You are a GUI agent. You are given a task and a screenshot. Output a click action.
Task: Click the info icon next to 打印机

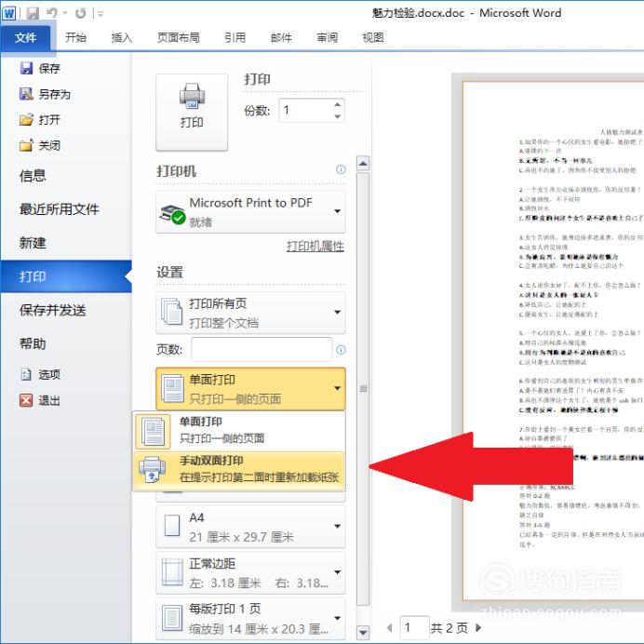341,169
